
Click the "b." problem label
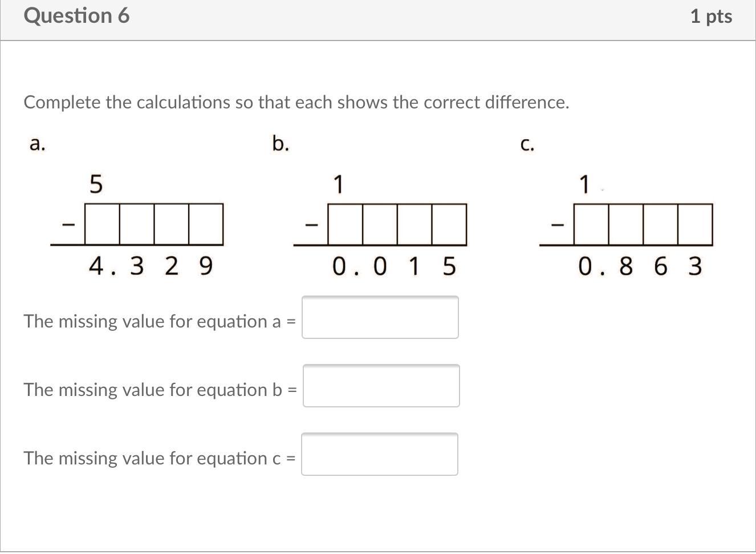click(281, 144)
